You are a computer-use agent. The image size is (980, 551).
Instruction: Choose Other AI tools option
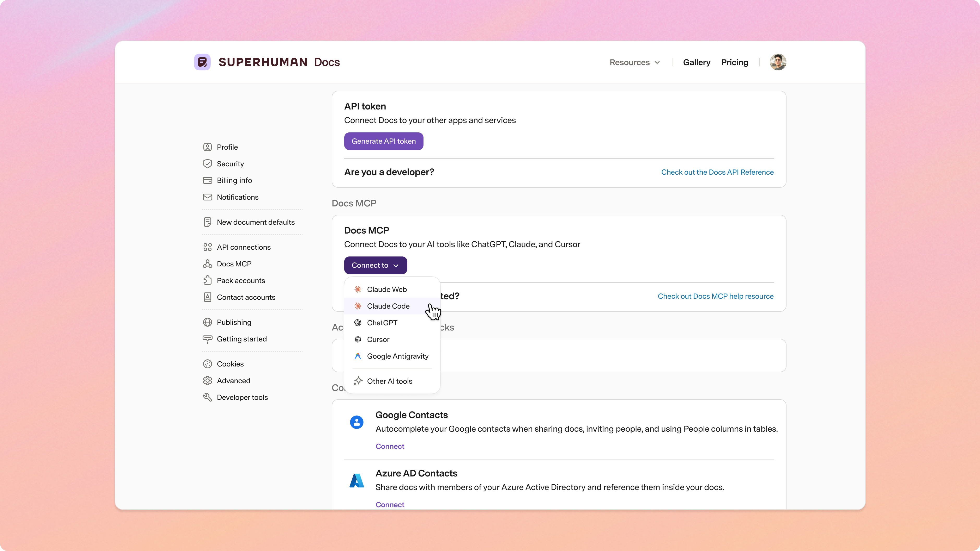coord(392,381)
